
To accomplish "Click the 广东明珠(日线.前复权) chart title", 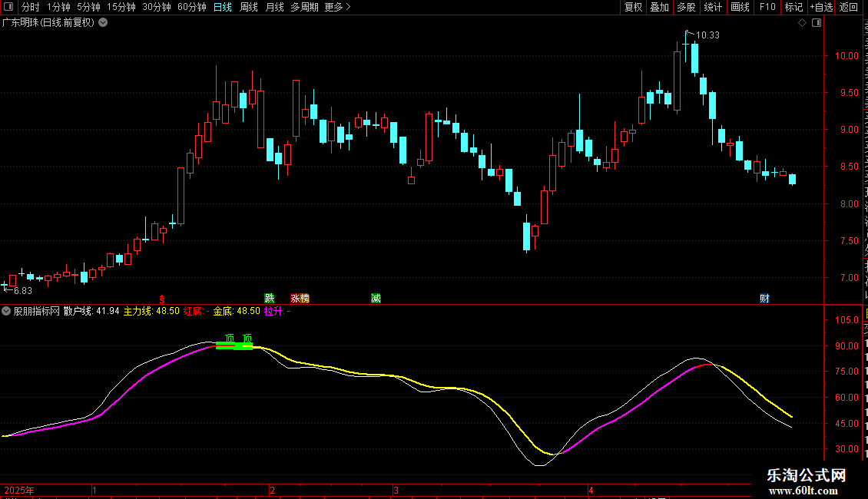I will 48,23.
